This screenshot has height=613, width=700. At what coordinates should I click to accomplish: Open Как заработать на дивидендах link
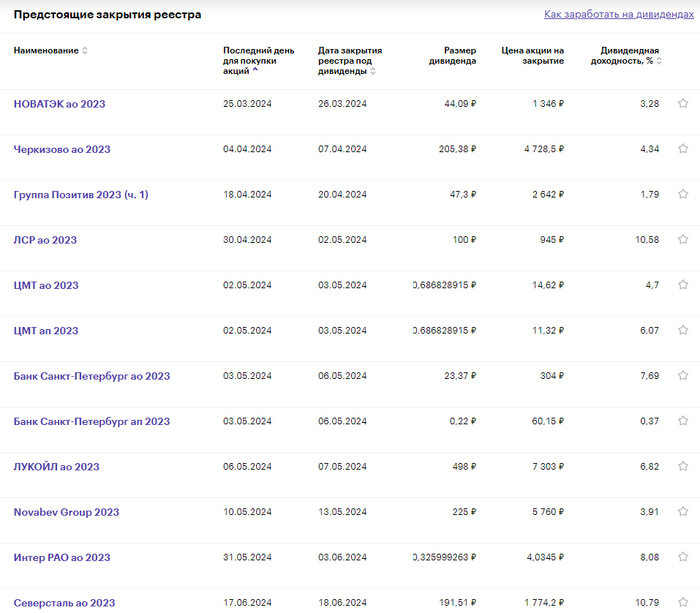pyautogui.click(x=618, y=14)
